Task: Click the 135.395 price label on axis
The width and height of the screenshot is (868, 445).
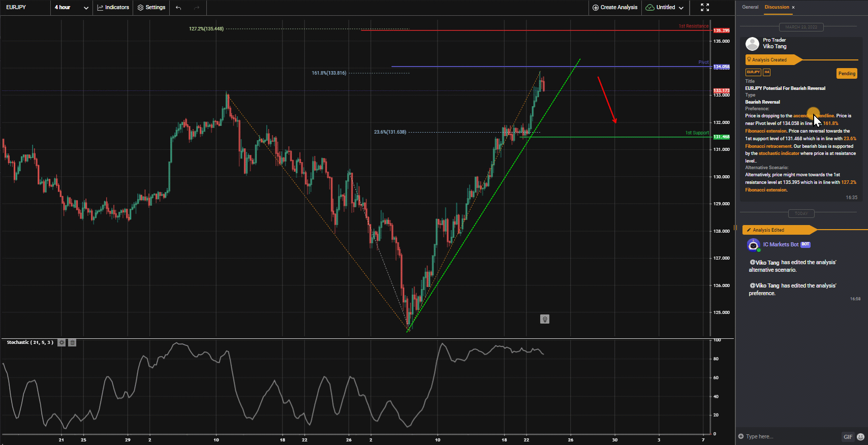Action: pyautogui.click(x=722, y=30)
